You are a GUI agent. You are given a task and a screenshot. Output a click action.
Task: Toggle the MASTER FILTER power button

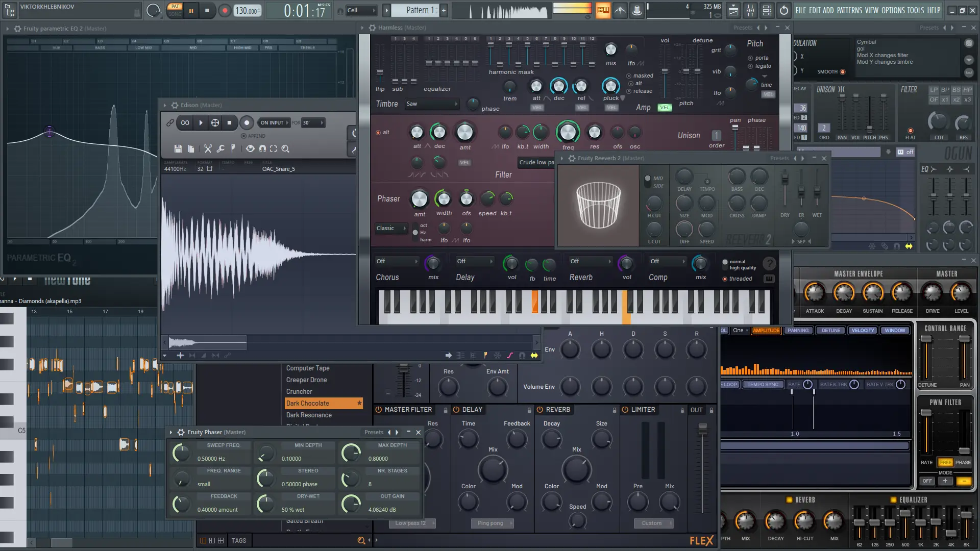379,410
